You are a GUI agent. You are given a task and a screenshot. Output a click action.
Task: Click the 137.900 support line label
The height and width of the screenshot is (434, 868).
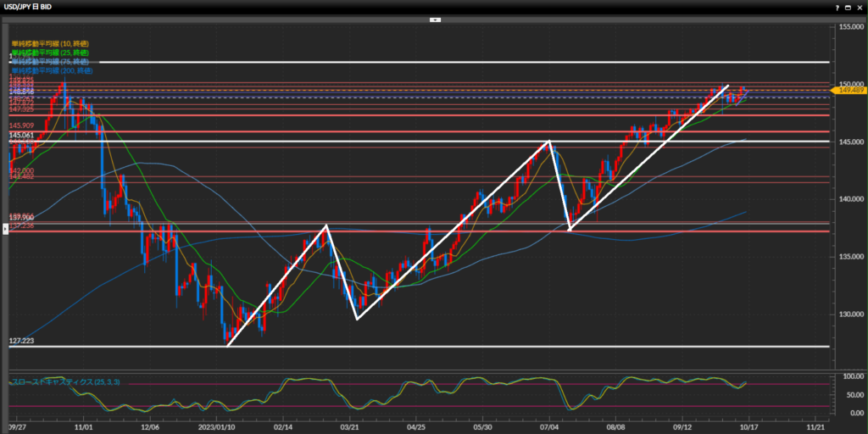pyautogui.click(x=20, y=217)
